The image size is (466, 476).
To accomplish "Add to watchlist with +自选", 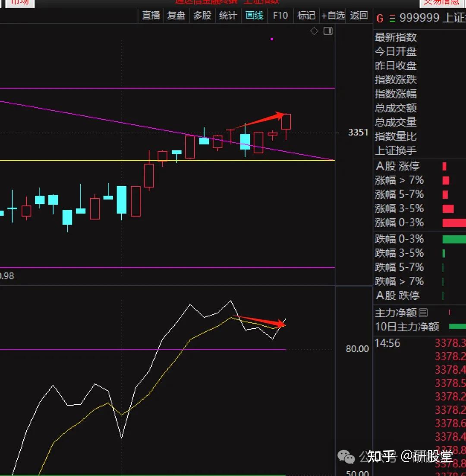I will [x=333, y=16].
